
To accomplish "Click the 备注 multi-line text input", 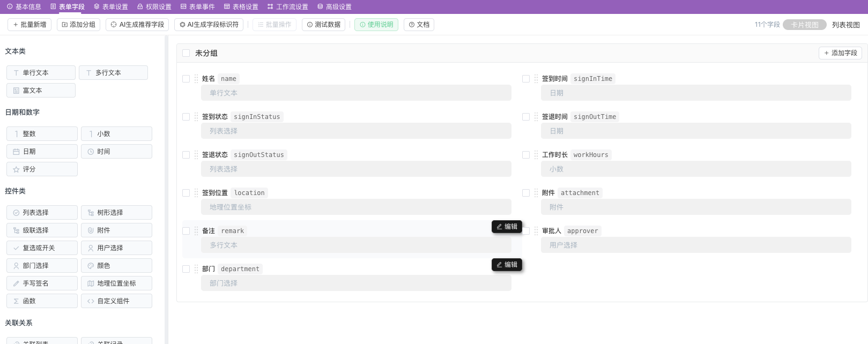I will [356, 245].
